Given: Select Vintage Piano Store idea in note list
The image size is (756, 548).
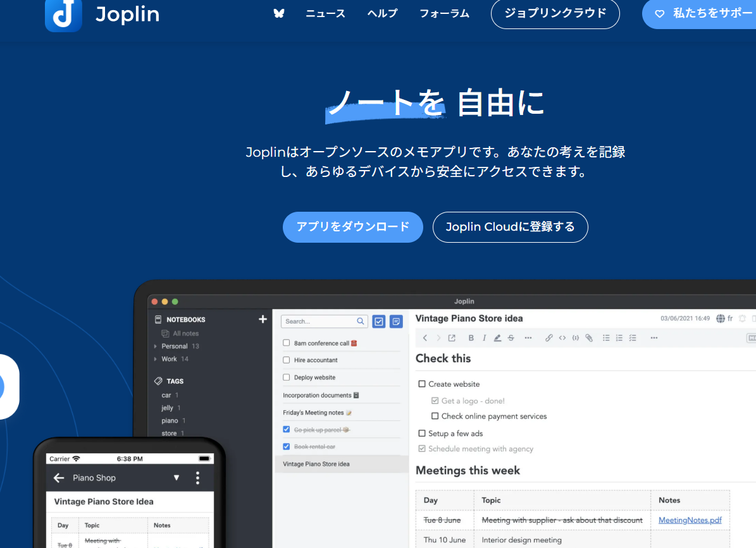Looking at the screenshot, I should click(x=342, y=464).
